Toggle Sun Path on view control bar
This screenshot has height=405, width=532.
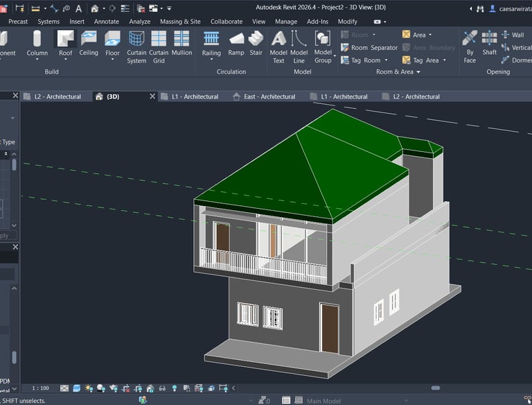(89, 388)
